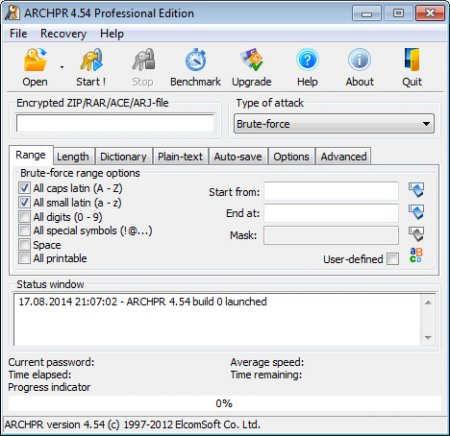
Task: Minimize the ARCHPR window
Action: (367, 13)
